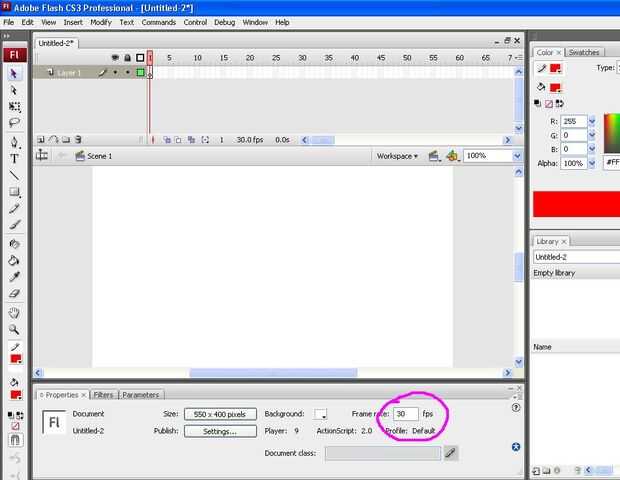Select the Paint Bucket tool
Viewport: 620px width, 480px height.
[x=15, y=261]
